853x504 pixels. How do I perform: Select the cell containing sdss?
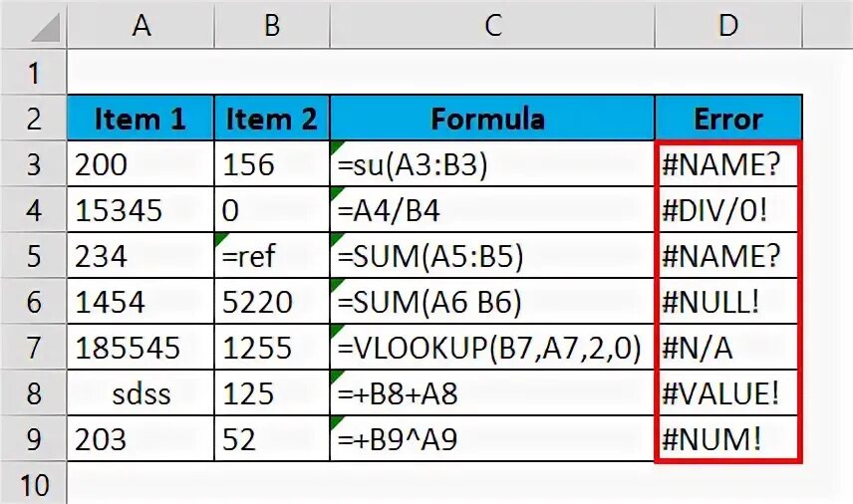[x=141, y=393]
